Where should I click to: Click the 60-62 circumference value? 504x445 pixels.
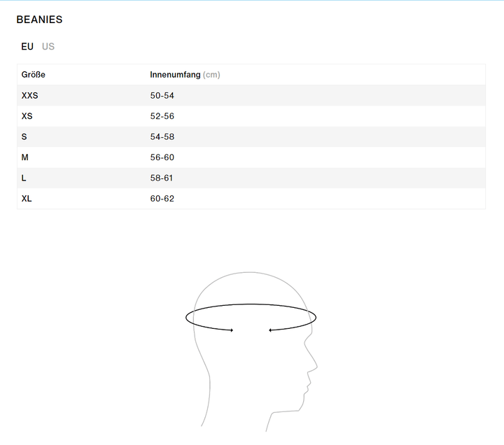click(162, 199)
